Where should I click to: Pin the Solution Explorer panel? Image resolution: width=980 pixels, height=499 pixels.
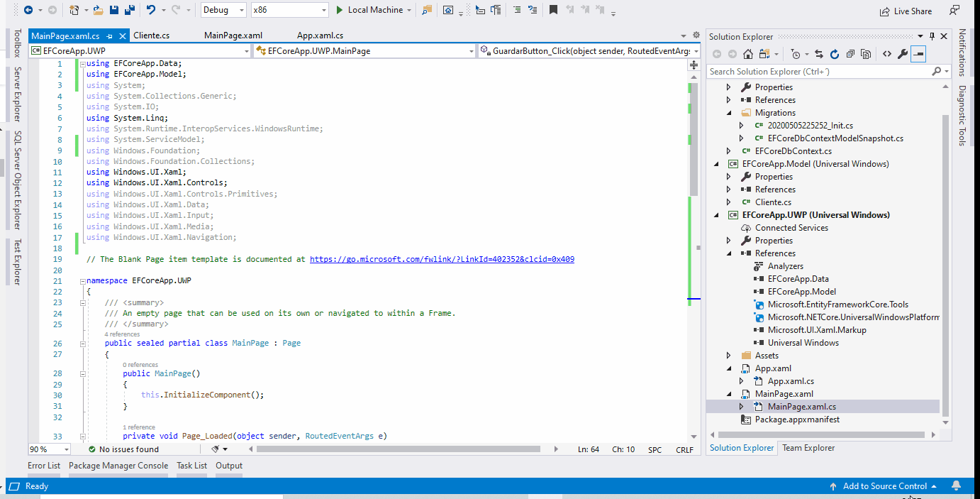[931, 36]
